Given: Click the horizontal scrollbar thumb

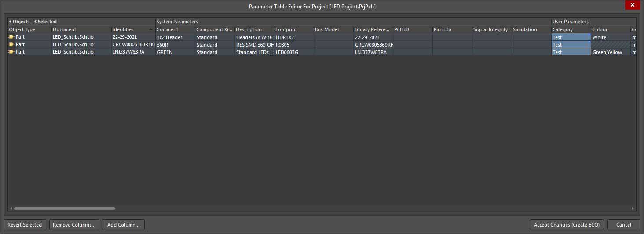Looking at the screenshot, I should (64, 209).
